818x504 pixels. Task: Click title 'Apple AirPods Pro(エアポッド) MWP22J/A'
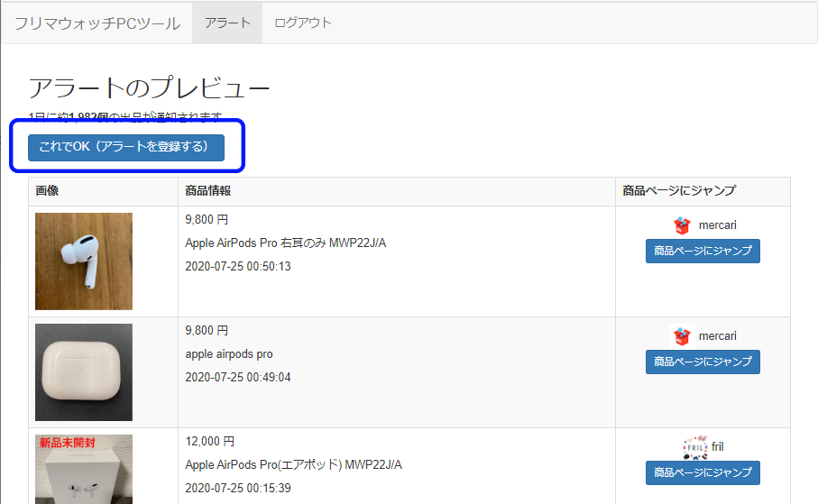(x=293, y=465)
